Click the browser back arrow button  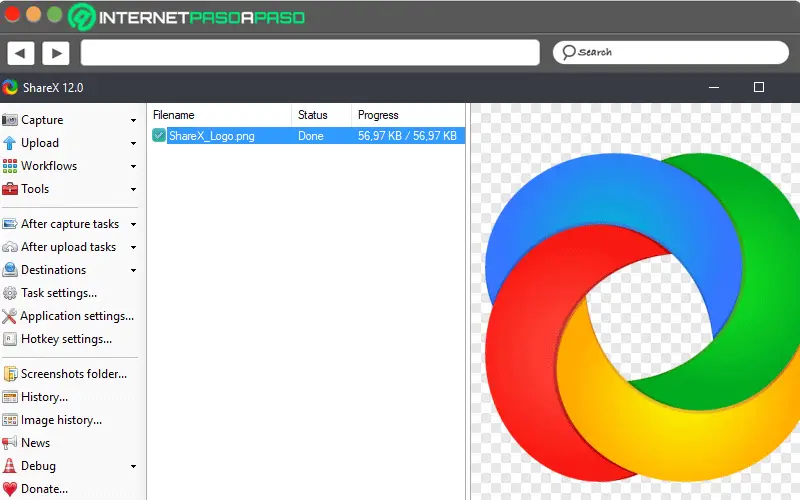20,53
